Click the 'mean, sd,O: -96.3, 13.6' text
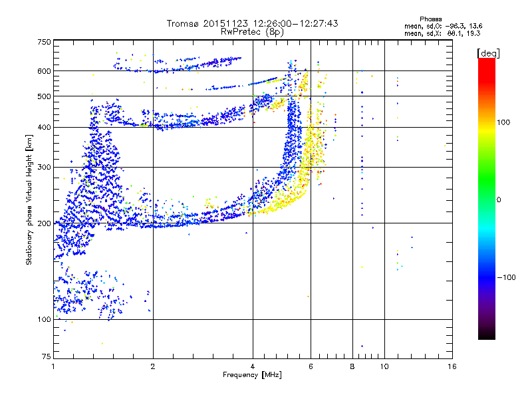This screenshot has height=399, width=532. click(443, 26)
